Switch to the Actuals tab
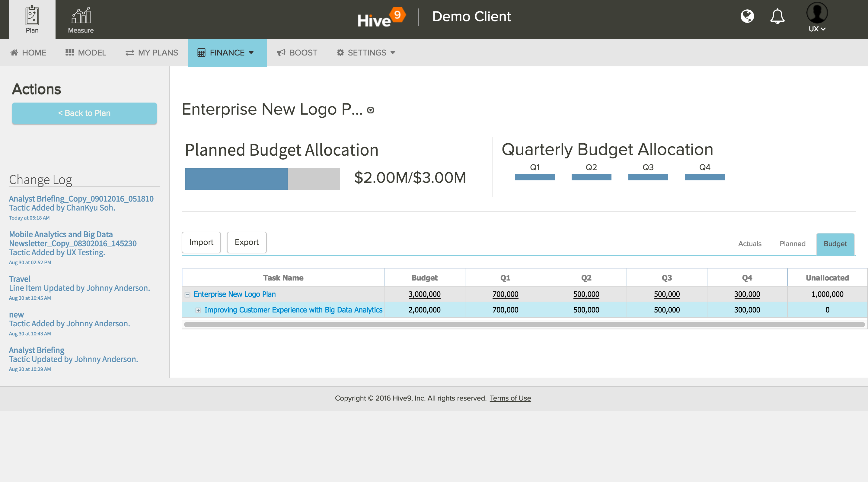Screen dimensions: 868x482 click(749, 243)
